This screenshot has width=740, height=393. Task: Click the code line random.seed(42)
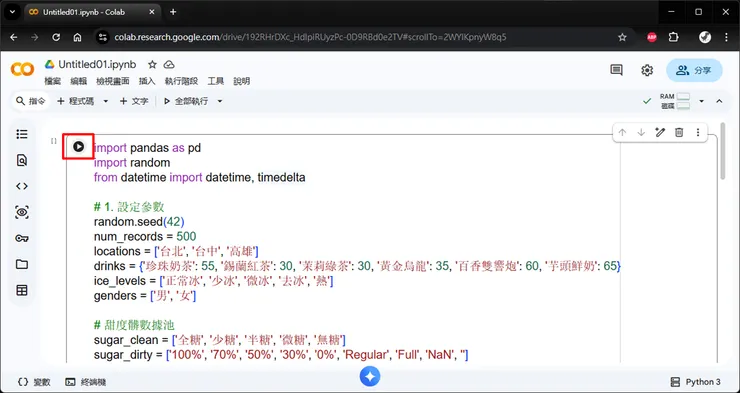pos(139,221)
